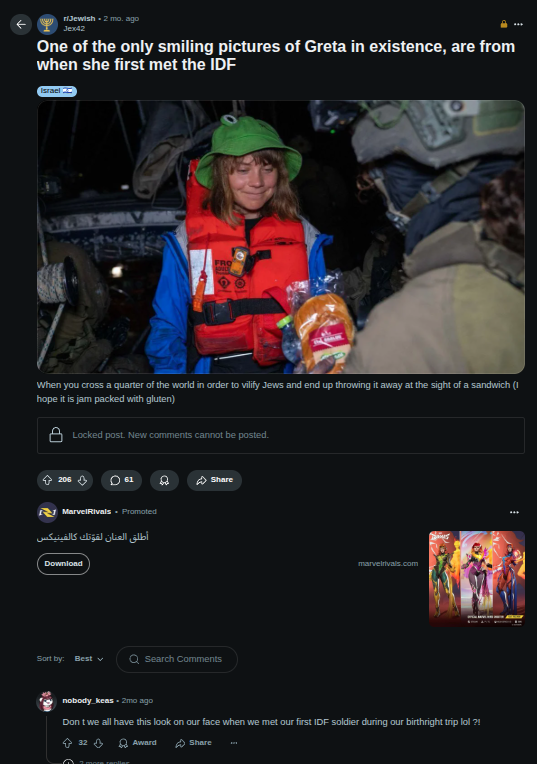Focus the Search Comments field

(177, 659)
